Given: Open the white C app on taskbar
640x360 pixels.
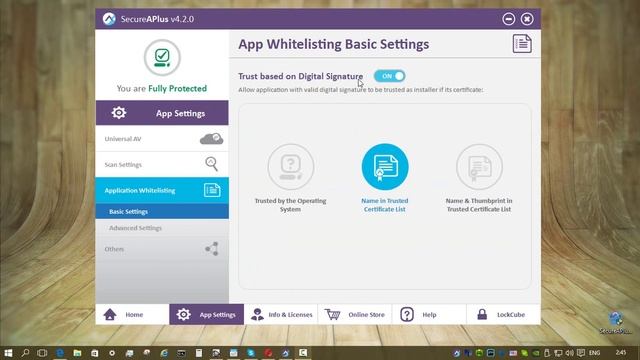Looking at the screenshot, I should pos(303,353).
